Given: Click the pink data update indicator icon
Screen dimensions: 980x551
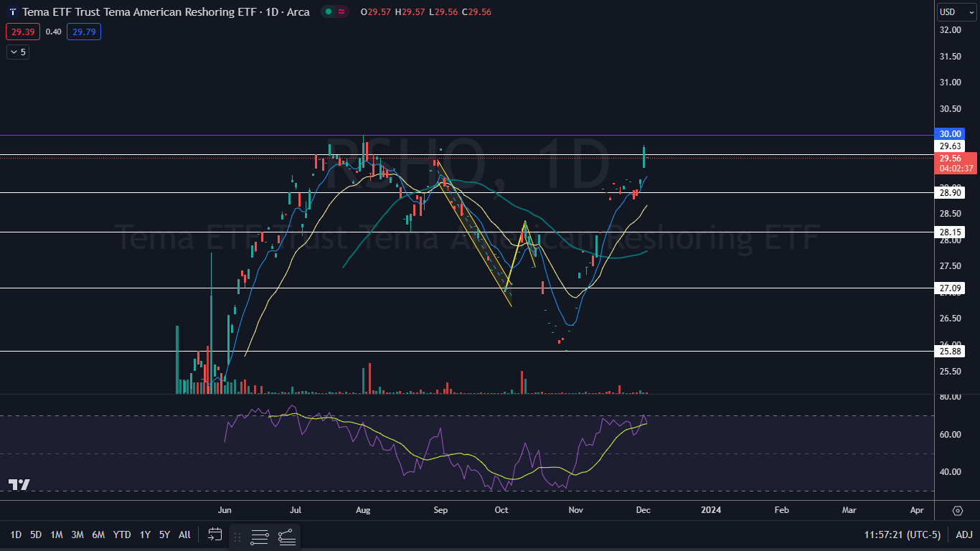Looking at the screenshot, I should (x=342, y=12).
